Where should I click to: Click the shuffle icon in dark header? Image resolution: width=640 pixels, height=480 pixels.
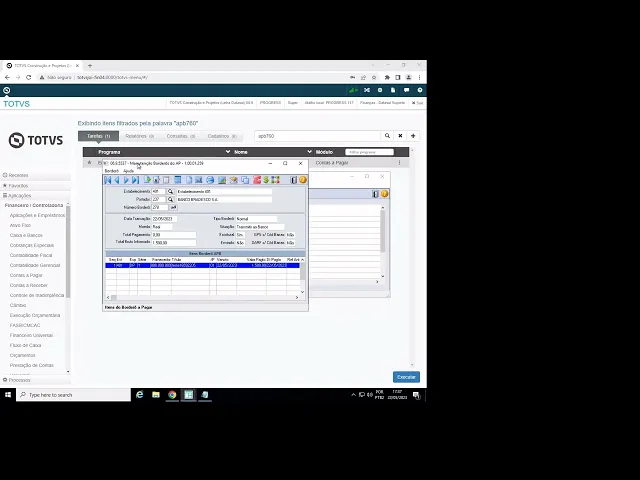[x=367, y=90]
